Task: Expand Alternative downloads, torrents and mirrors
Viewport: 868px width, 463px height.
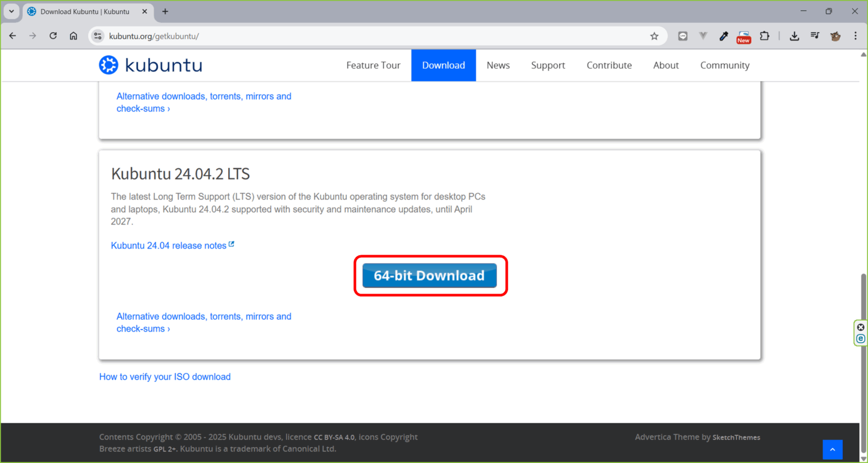Action: 203,322
